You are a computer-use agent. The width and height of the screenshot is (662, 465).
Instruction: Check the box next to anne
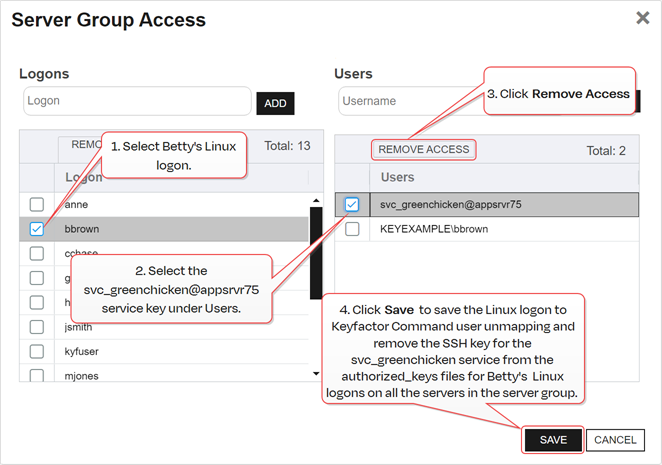point(37,204)
